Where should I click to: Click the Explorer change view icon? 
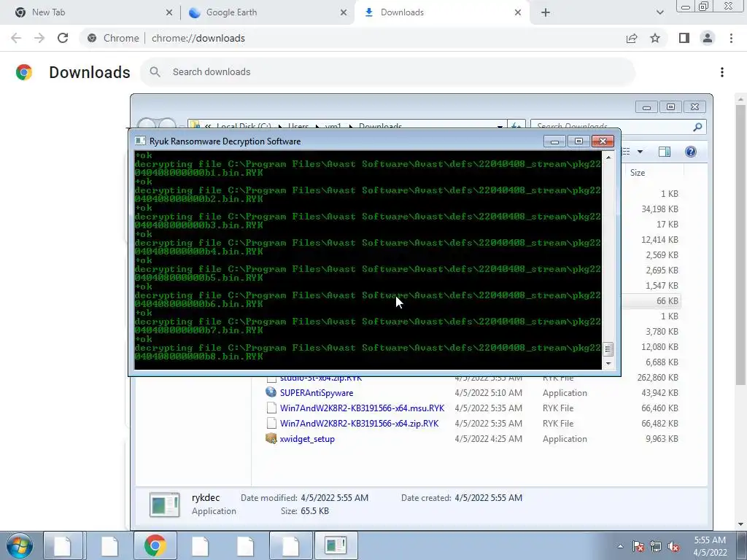626,152
